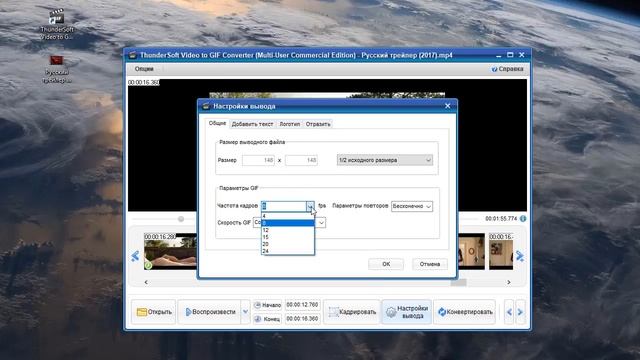The height and width of the screenshot is (360, 640).
Task: Click the thumbnail scrollbar right arrow
Action: (509, 282)
